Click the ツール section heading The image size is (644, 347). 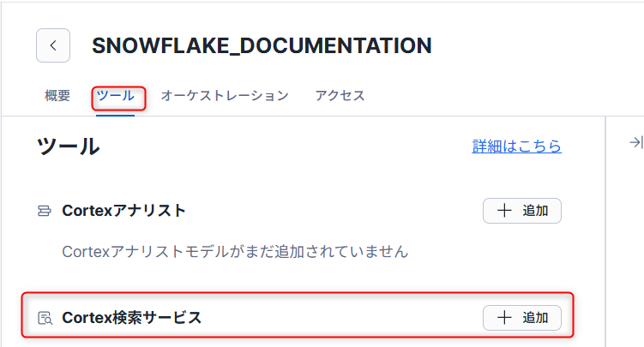click(x=69, y=147)
